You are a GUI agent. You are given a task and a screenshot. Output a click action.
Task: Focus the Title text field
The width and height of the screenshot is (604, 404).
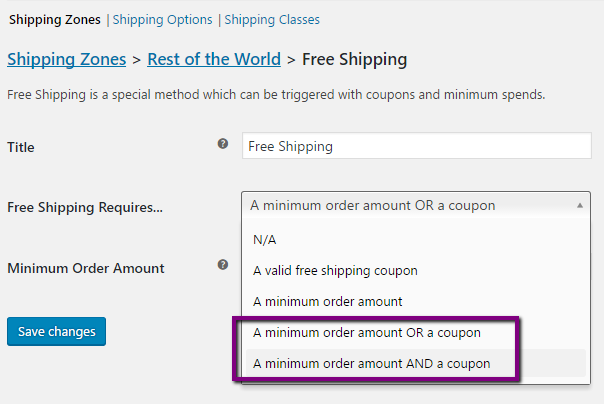pyautogui.click(x=415, y=146)
